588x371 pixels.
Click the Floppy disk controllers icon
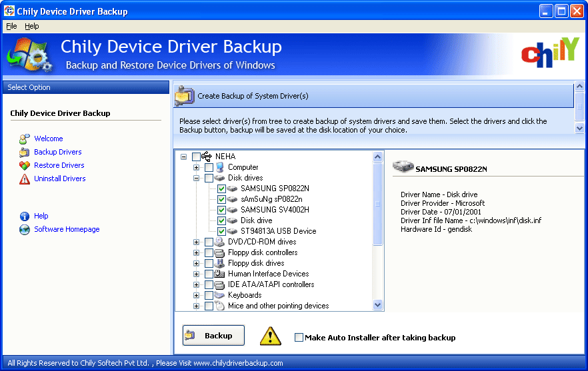pos(220,252)
